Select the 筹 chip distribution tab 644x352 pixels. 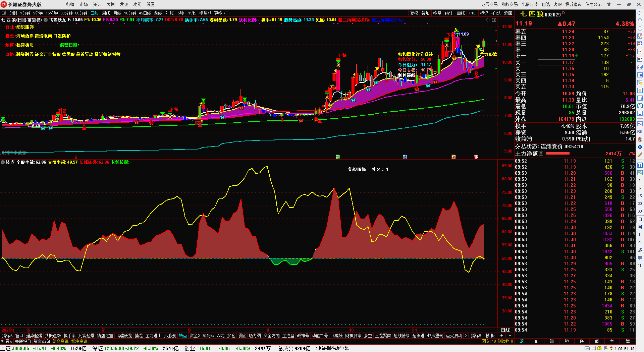pyautogui.click(x=628, y=341)
